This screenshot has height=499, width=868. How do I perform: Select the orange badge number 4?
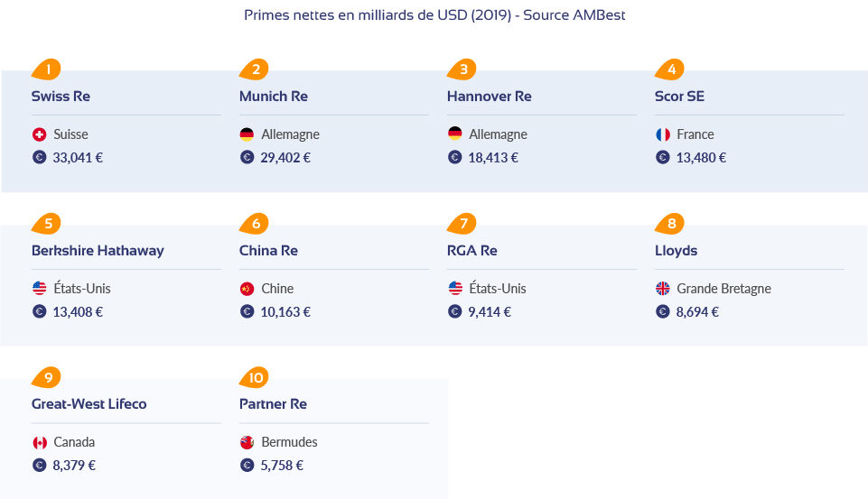[670, 69]
